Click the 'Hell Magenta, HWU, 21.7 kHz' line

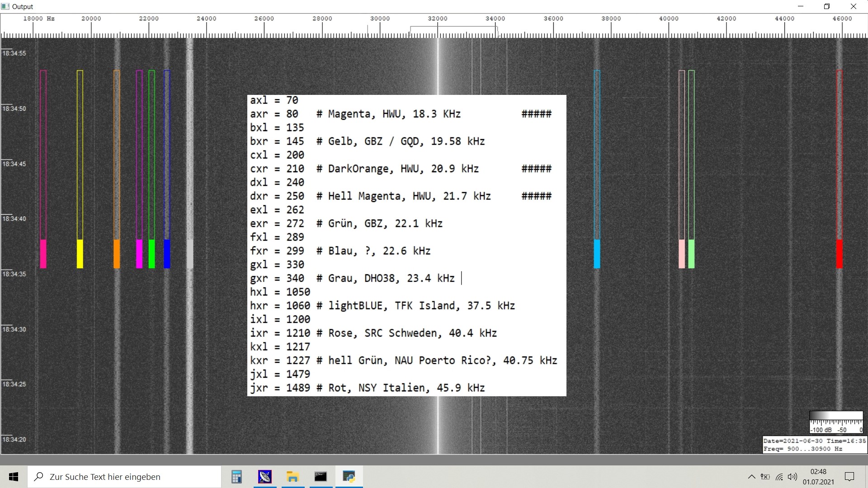(x=409, y=196)
